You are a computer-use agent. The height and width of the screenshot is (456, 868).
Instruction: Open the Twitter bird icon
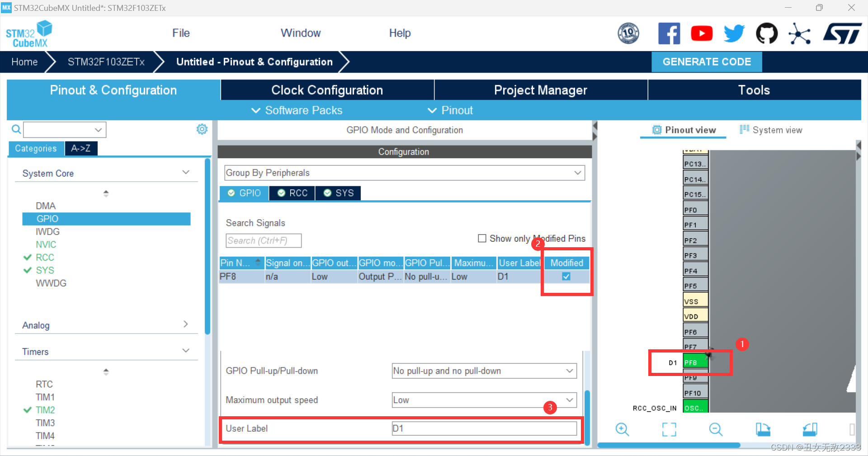click(734, 33)
